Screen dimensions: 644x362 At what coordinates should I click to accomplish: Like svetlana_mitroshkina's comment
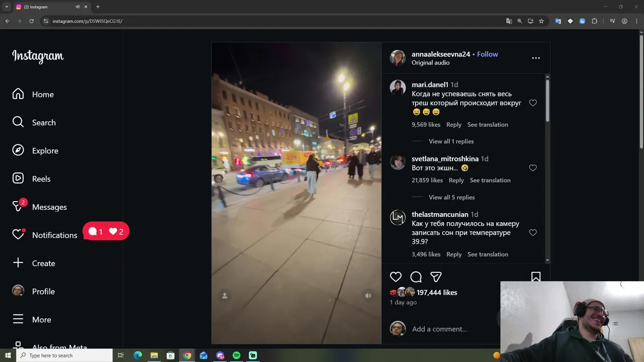(x=533, y=168)
